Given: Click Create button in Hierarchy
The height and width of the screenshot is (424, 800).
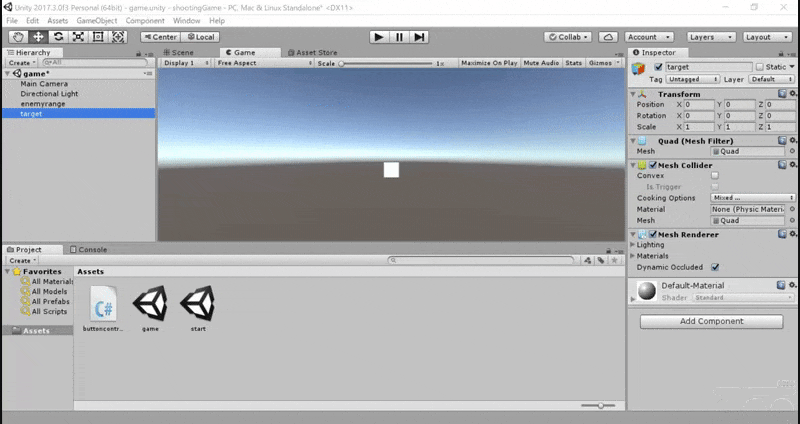Looking at the screenshot, I should click(22, 63).
